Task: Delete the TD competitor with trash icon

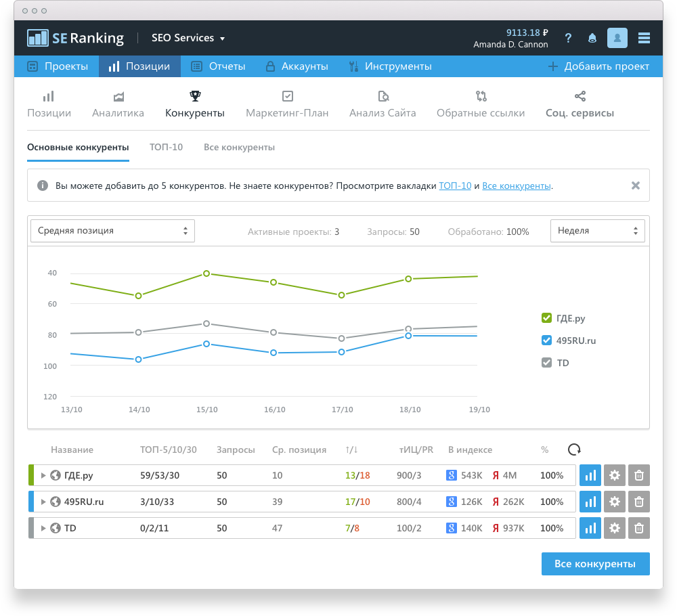Action: [639, 528]
